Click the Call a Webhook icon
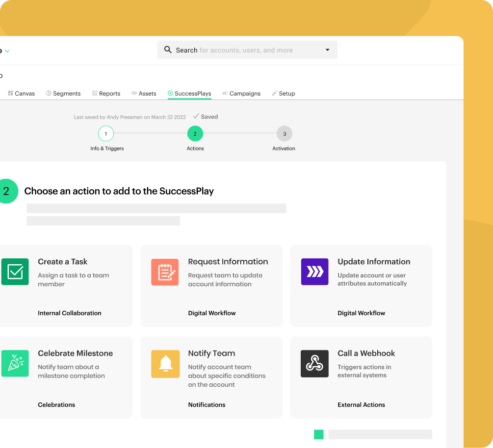Viewport: 493px width, 448px height. (x=315, y=364)
